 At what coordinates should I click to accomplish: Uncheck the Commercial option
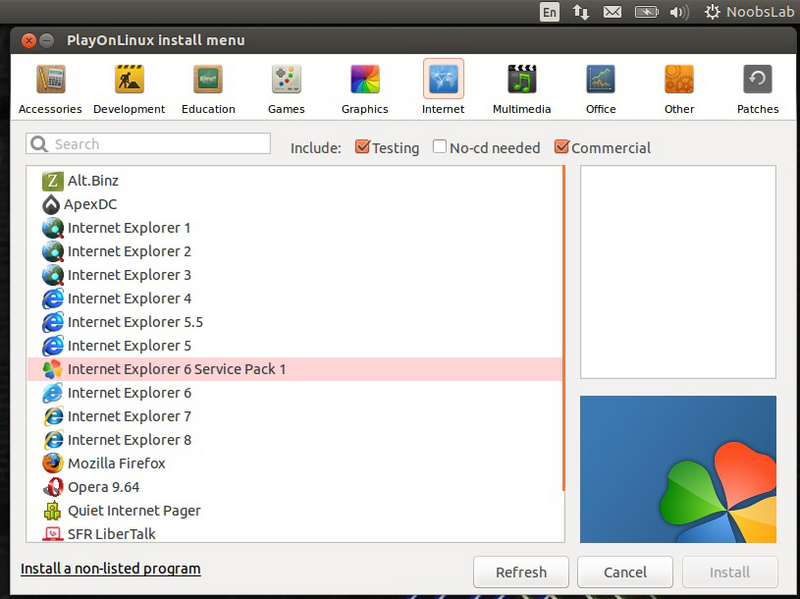tap(561, 147)
